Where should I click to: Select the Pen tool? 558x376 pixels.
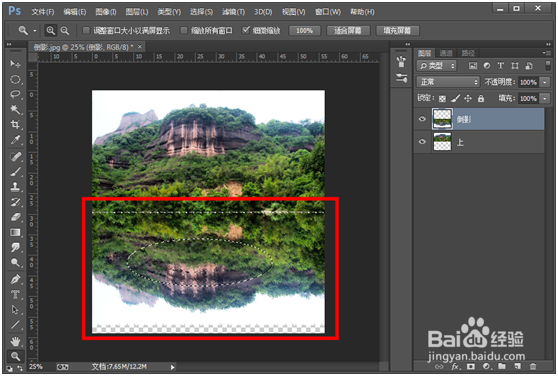[15, 279]
